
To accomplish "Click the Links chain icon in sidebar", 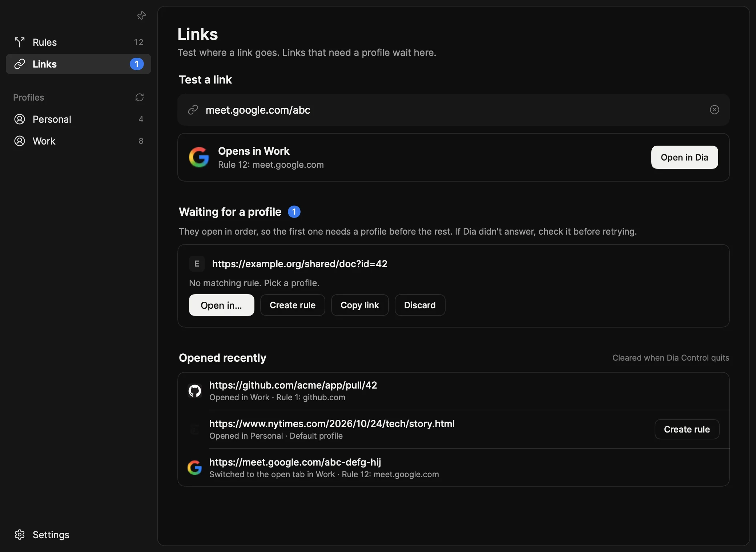I will click(x=20, y=64).
